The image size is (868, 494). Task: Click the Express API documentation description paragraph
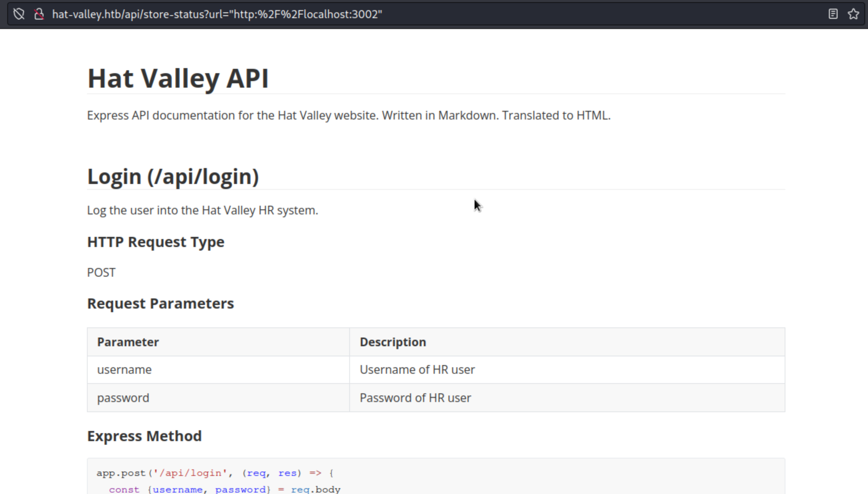pyautogui.click(x=349, y=115)
